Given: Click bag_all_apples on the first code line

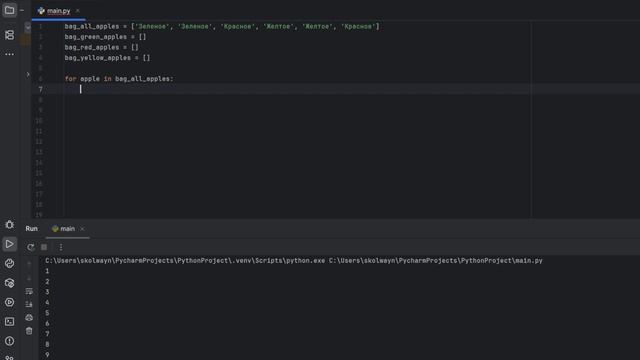Looking at the screenshot, I should click(92, 27).
